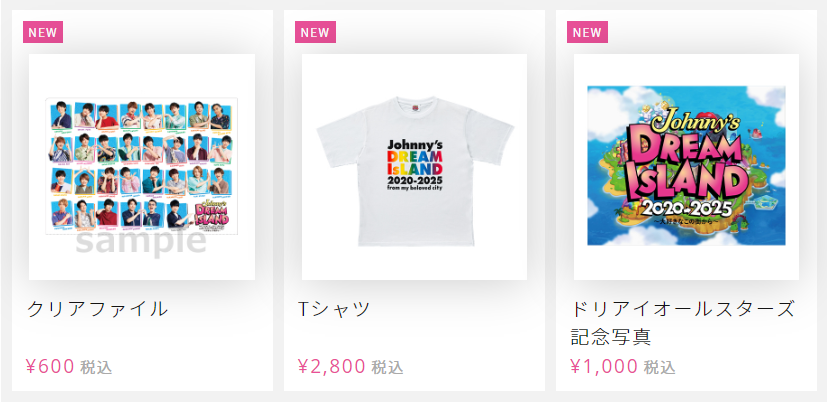
Task: Click the Tシャツ product title
Action: 334,309
